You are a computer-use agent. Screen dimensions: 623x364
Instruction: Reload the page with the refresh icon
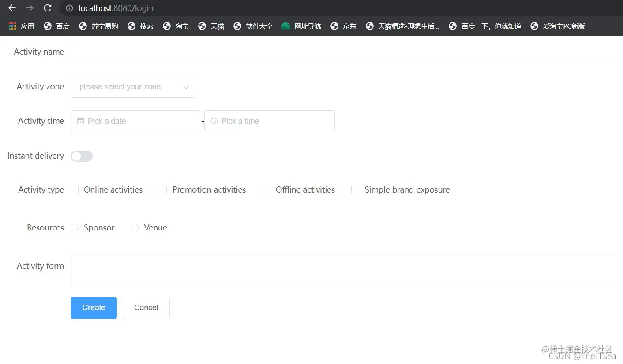click(47, 8)
